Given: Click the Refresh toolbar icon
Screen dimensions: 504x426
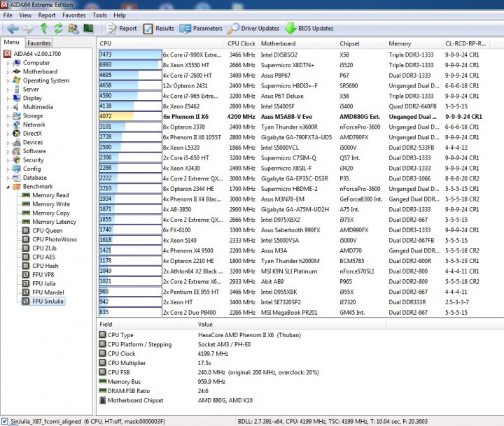Looking at the screenshot, I should click(x=58, y=29).
